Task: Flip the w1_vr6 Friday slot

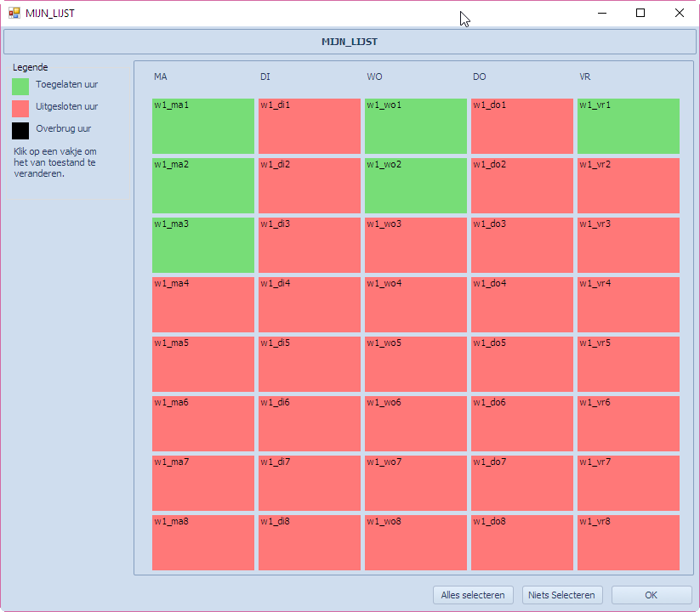Action: [x=629, y=424]
